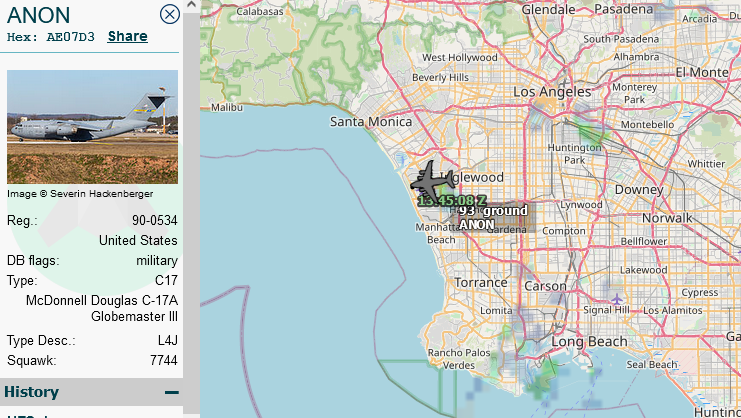Click the Compton map label
Viewport: 741px width, 418px height.
(x=563, y=231)
